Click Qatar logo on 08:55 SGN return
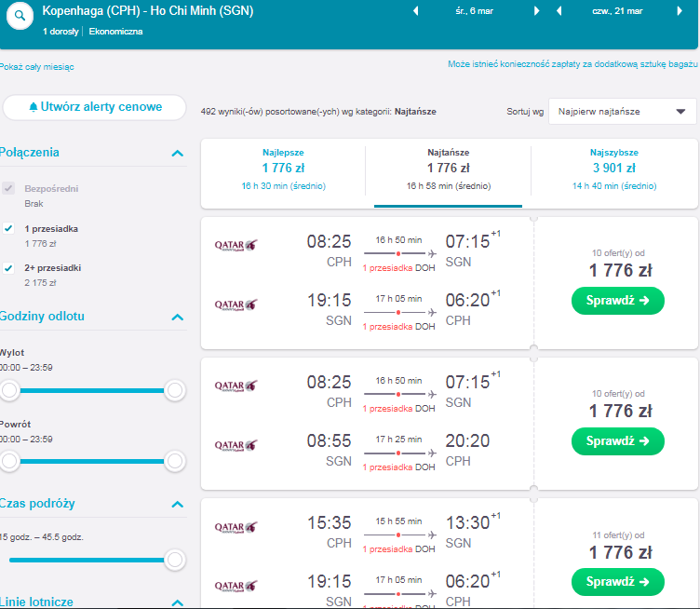 click(x=236, y=445)
